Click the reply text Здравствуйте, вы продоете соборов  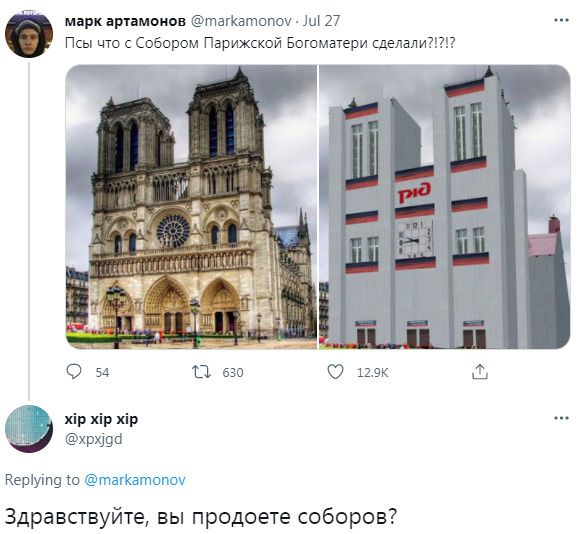(201, 516)
